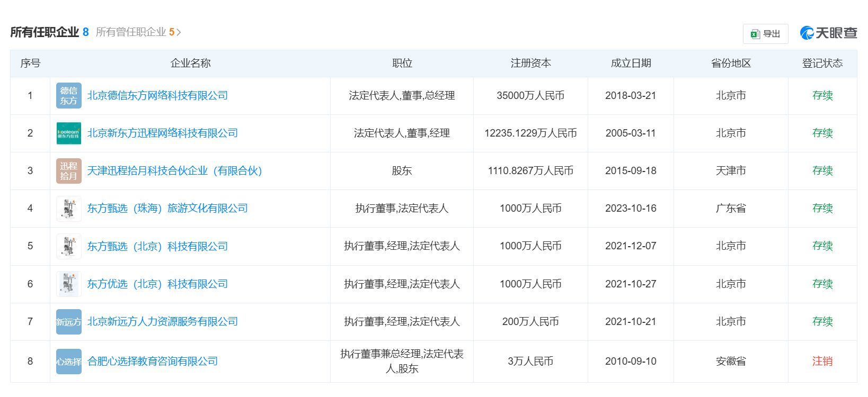Open 天津迅程拾月科技合伙企业 link
This screenshot has height=397, width=868.
tap(174, 171)
